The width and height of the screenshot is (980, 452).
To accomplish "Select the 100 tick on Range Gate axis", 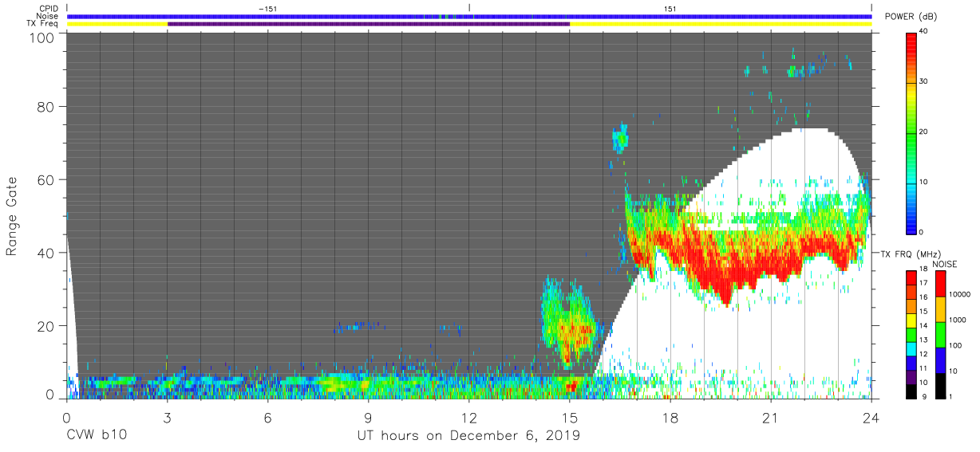I will click(43, 37).
